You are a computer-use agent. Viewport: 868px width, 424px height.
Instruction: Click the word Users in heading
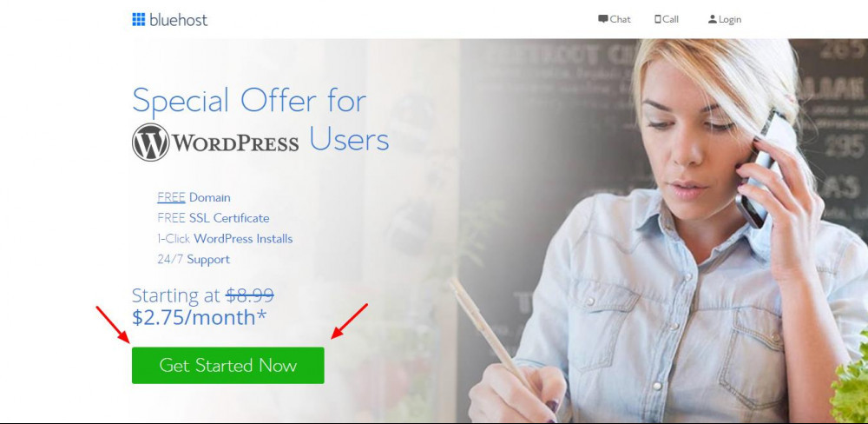click(349, 140)
